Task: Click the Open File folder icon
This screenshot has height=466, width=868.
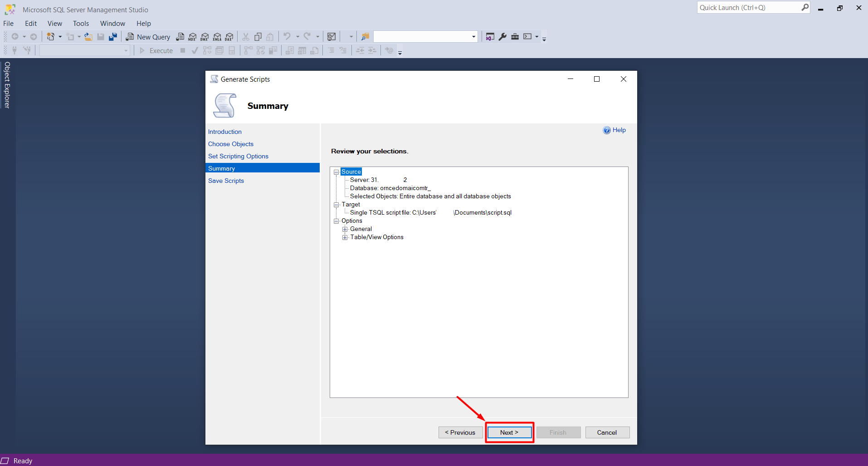Action: (x=88, y=37)
